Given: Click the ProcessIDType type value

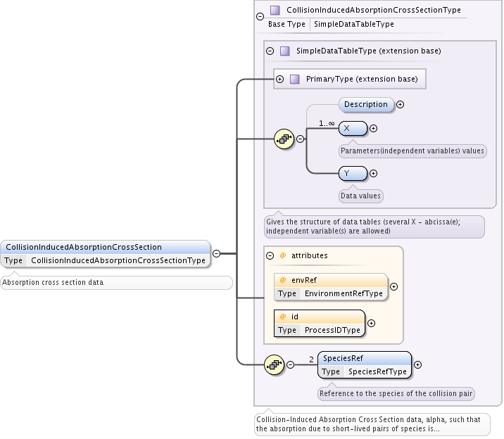Looking at the screenshot, I should tap(332, 330).
